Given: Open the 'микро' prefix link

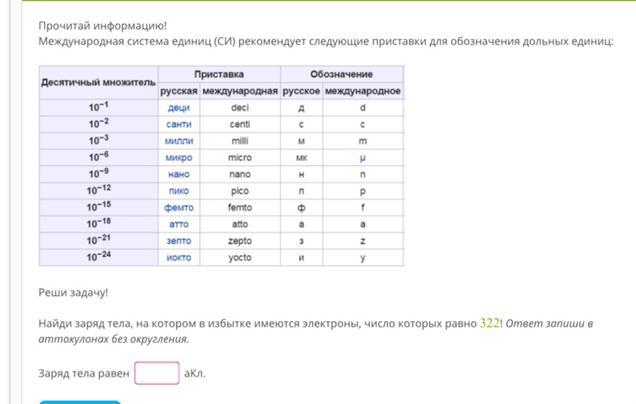Looking at the screenshot, I should point(179,158).
